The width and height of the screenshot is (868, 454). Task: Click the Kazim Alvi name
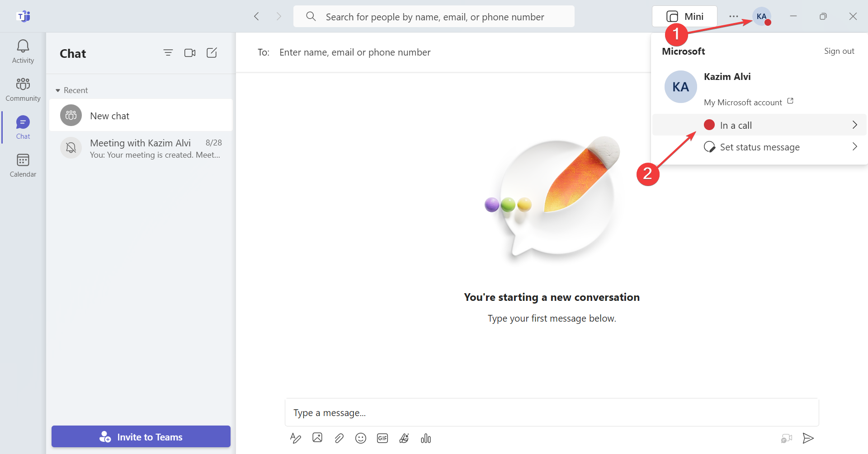[727, 77]
